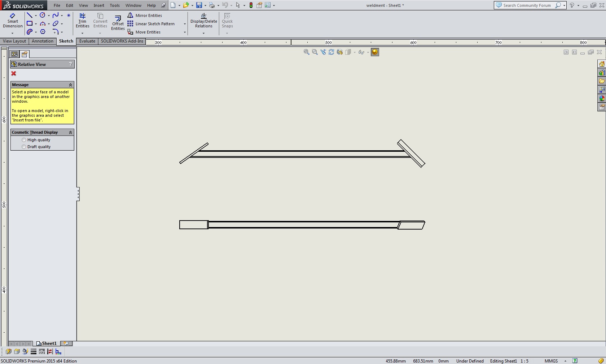606x364 pixels.
Task: Open the Insert menu
Action: 98,5
